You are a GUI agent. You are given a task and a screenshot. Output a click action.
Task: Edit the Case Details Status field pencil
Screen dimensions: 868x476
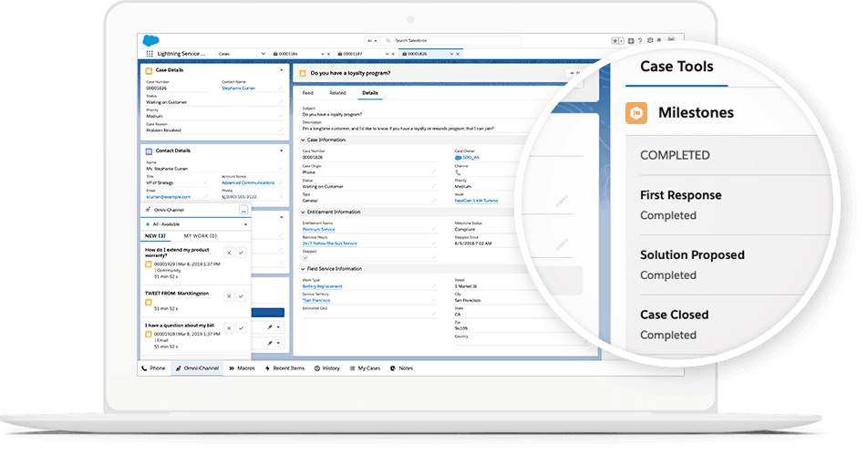[281, 102]
